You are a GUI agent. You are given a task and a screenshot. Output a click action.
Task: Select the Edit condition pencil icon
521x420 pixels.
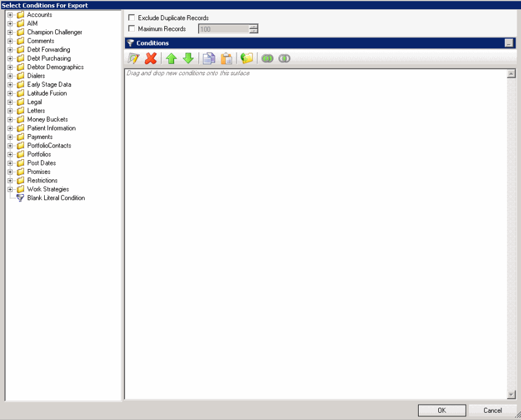pos(133,58)
